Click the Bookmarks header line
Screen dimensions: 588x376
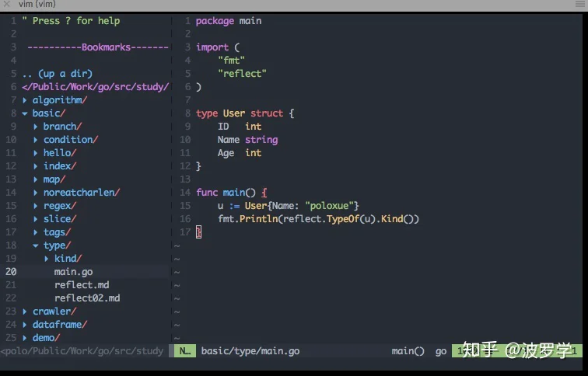tap(98, 47)
